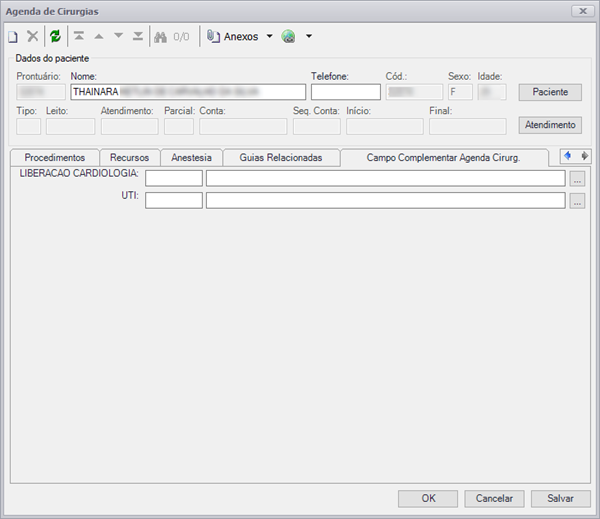The height and width of the screenshot is (519, 600).
Task: Expand the dropdown arrow beside globe icon
Action: (x=309, y=36)
